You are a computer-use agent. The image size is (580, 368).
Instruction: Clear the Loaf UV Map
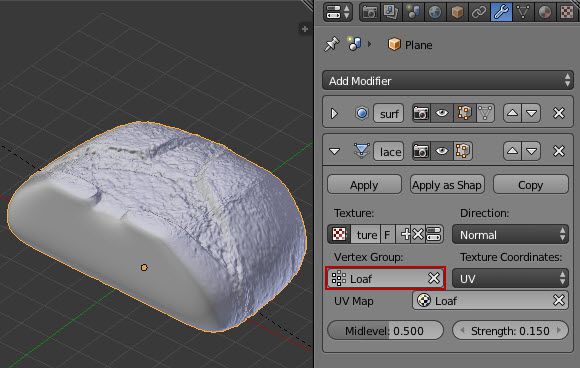click(559, 300)
